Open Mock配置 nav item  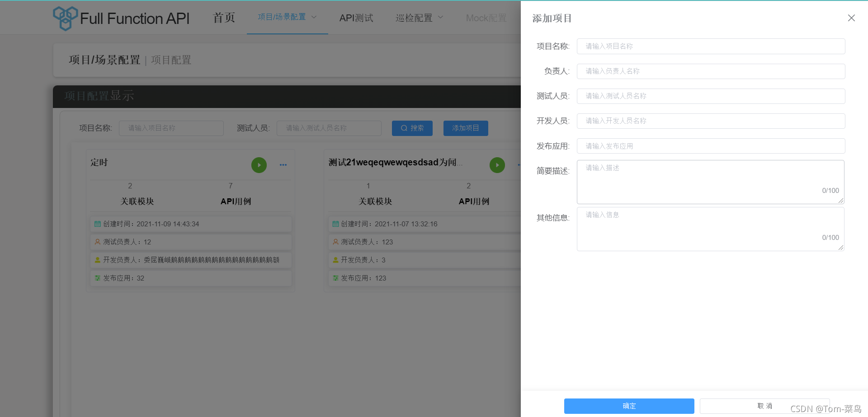[486, 18]
